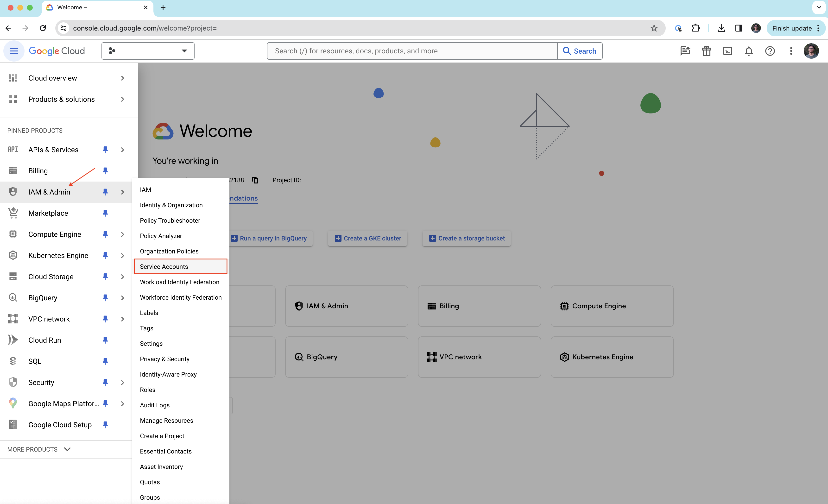Focus the resource search field
The image size is (828, 504).
[x=412, y=51]
